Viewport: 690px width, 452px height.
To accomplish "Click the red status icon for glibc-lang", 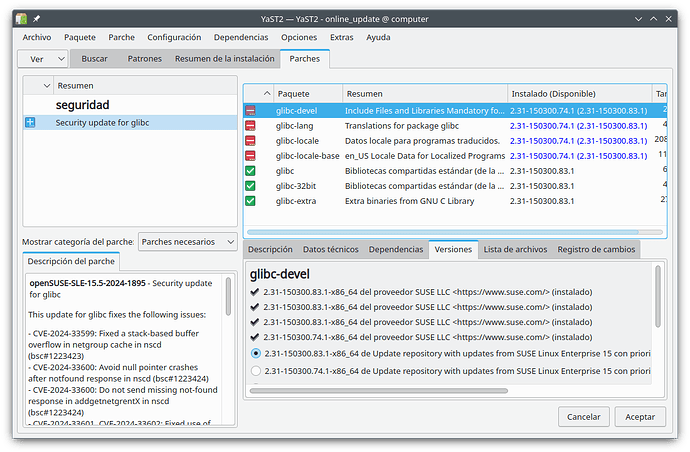I will [x=251, y=126].
